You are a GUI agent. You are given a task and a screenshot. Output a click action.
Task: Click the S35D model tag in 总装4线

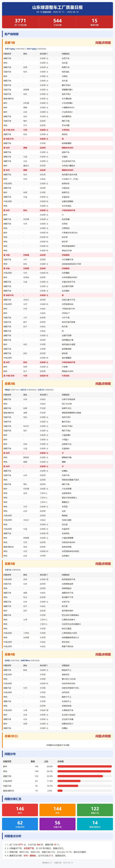(x=7, y=660)
